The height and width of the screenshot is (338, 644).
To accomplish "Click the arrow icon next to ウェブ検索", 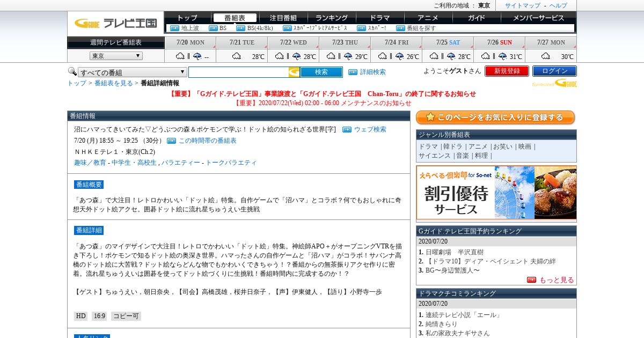I will click(347, 129).
